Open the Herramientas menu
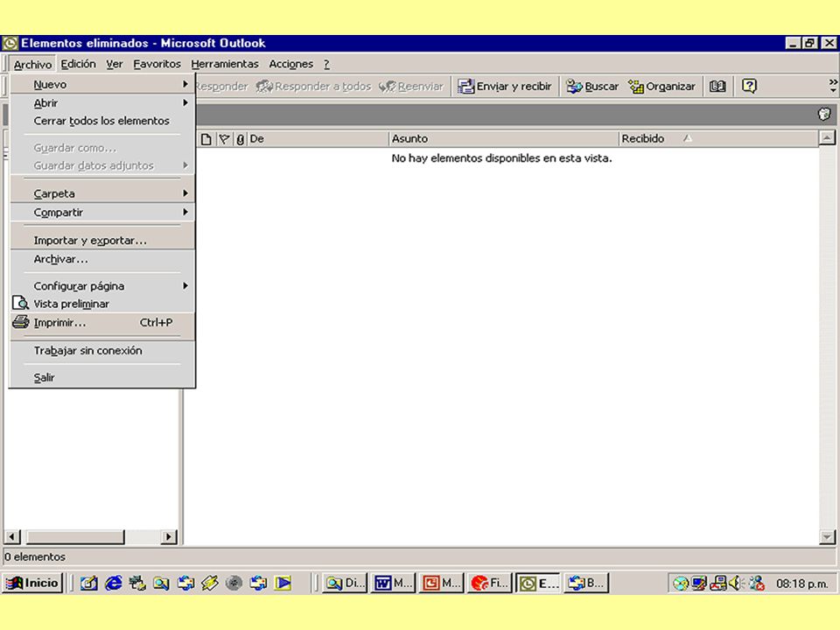This screenshot has width=840, height=630. [225, 64]
